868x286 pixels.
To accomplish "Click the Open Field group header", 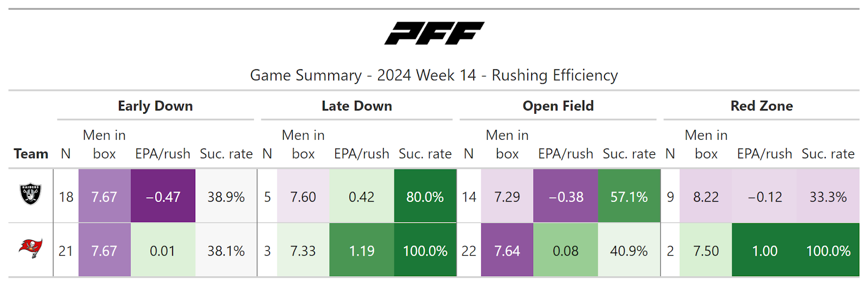I will pyautogui.click(x=558, y=106).
